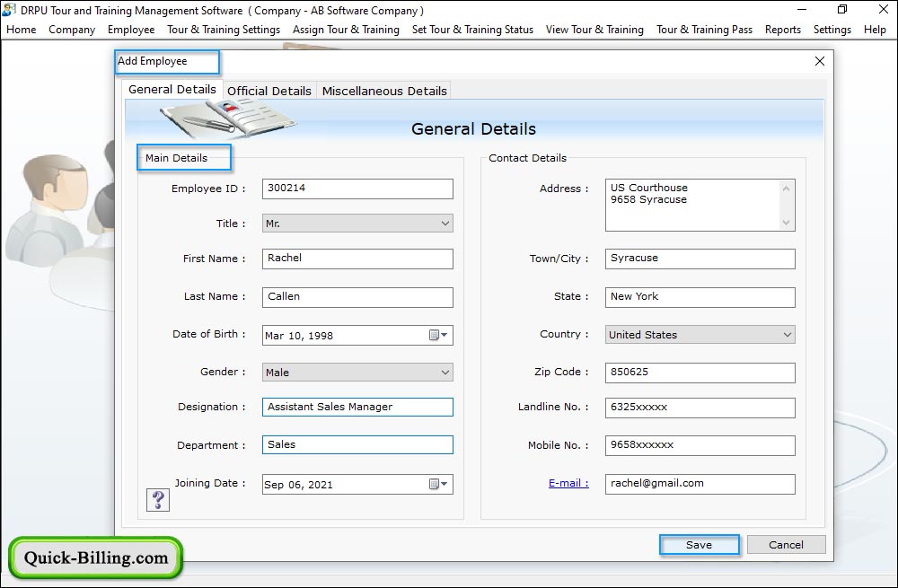Screen dimensions: 898x588
Task: Click the email field rachel@gmail.com
Action: 700,484
